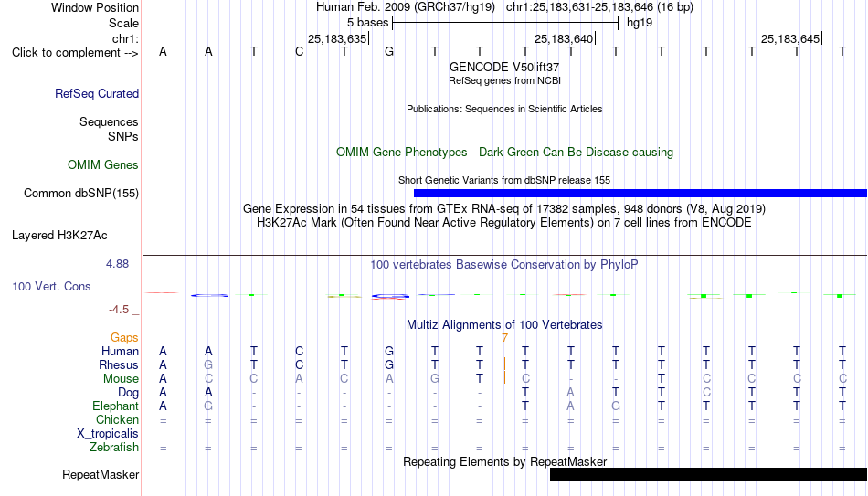
Task: Click the blue dbSNP variant bar
Action: point(640,194)
